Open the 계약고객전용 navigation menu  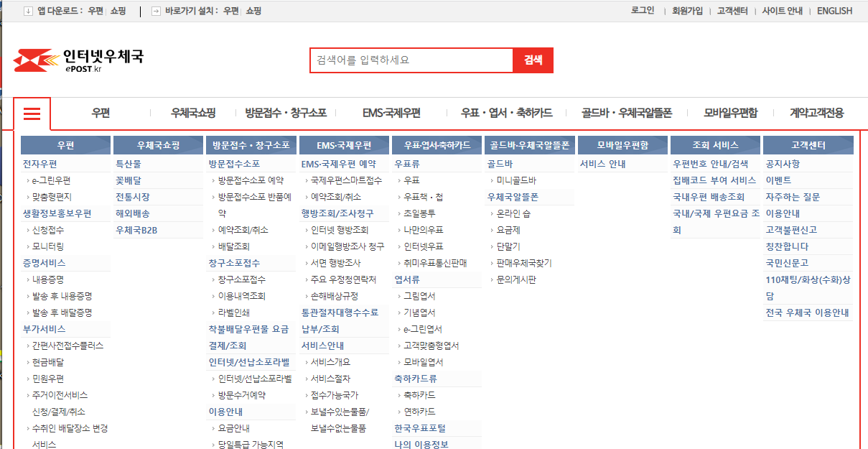(x=817, y=113)
